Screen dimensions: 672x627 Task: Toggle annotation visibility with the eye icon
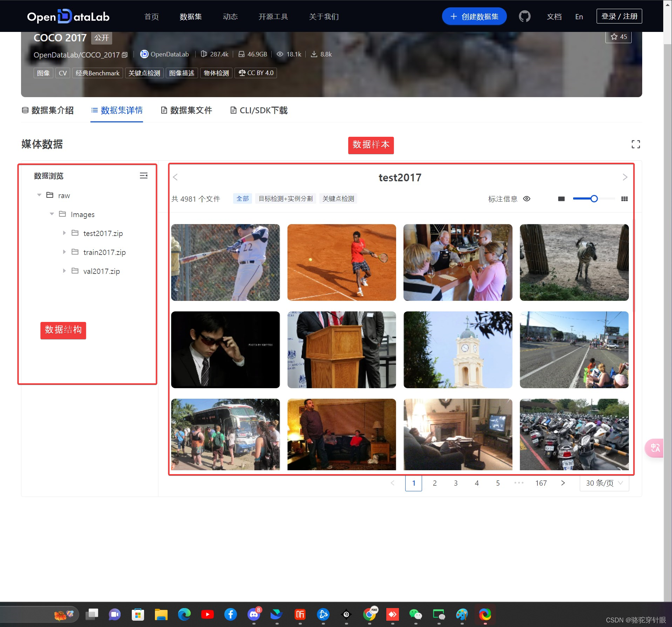527,199
